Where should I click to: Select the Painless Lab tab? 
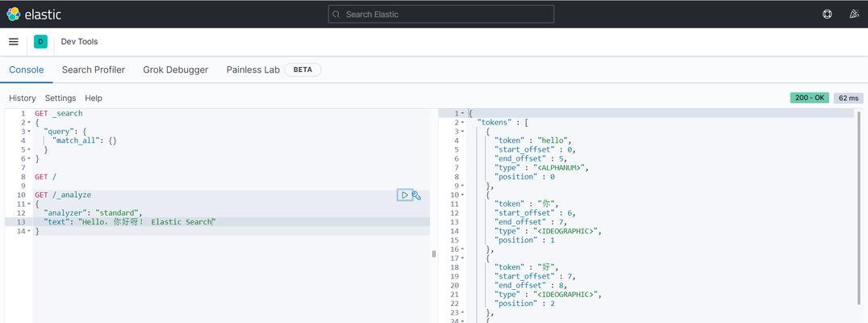(x=252, y=70)
